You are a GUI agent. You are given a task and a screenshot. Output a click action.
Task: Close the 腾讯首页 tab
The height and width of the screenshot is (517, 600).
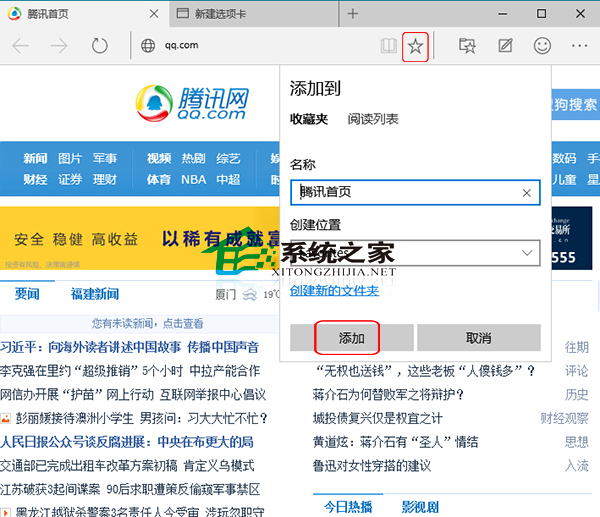[154, 14]
